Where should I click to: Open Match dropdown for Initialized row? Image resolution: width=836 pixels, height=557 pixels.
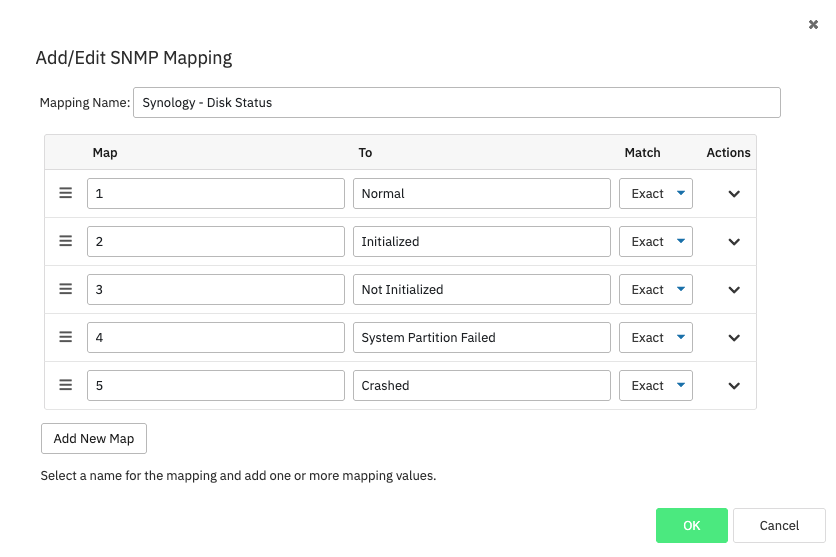pyautogui.click(x=656, y=241)
